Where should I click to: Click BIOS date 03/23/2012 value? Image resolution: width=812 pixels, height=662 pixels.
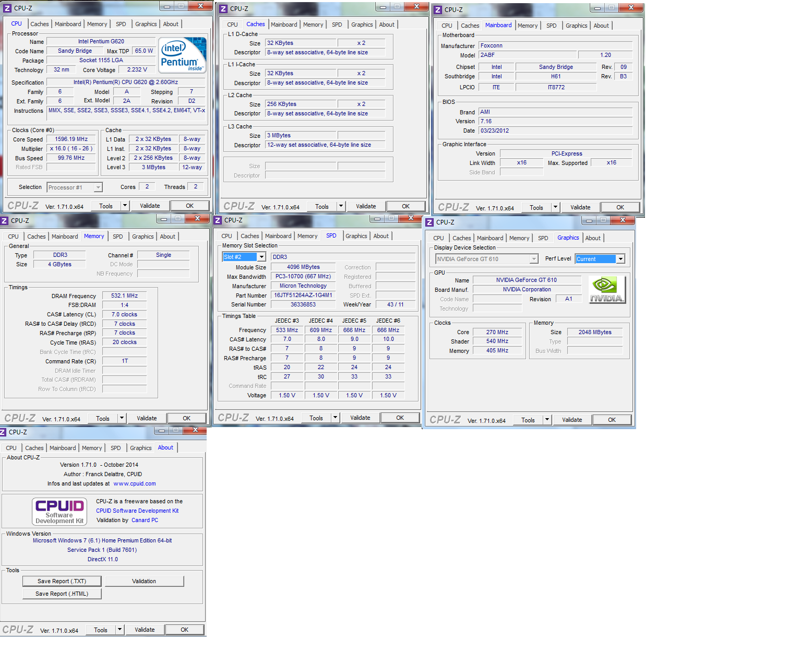556,131
